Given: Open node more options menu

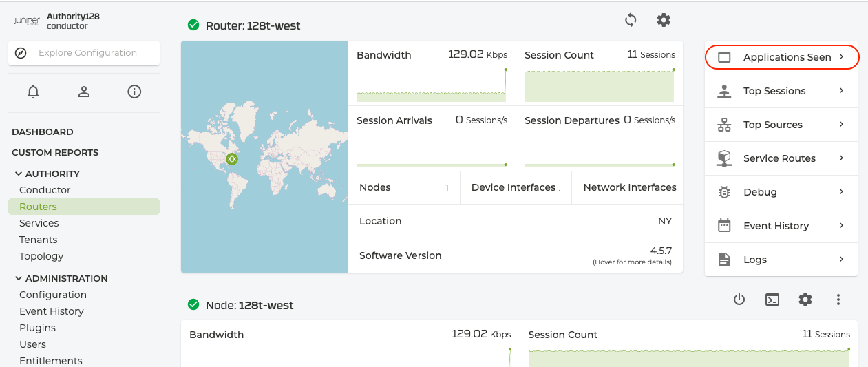Looking at the screenshot, I should (838, 300).
